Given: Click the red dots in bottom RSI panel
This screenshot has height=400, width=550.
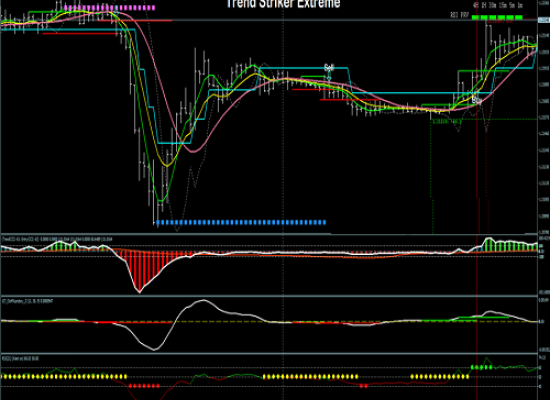Looking at the screenshot, I should tap(144, 386).
